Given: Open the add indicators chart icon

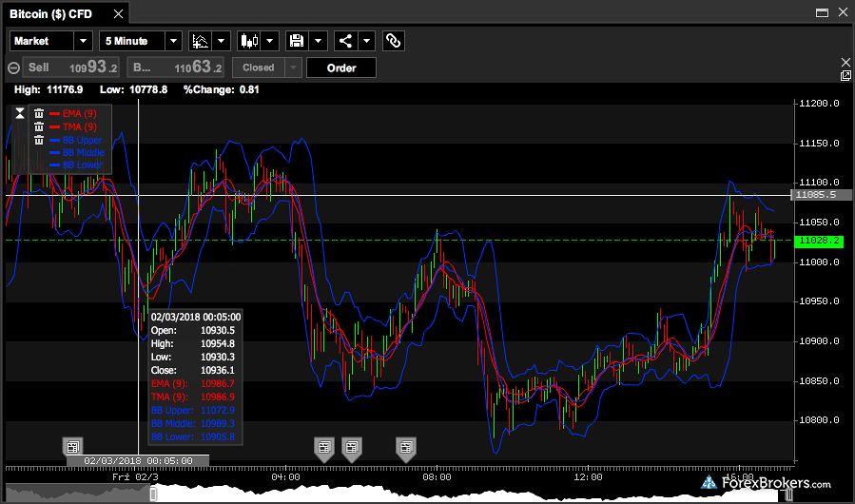Looking at the screenshot, I should 200,41.
